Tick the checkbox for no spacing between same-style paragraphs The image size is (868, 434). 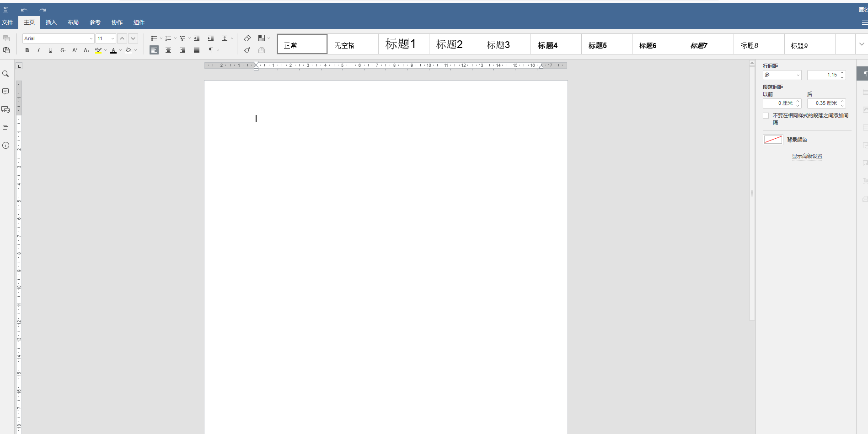click(766, 116)
